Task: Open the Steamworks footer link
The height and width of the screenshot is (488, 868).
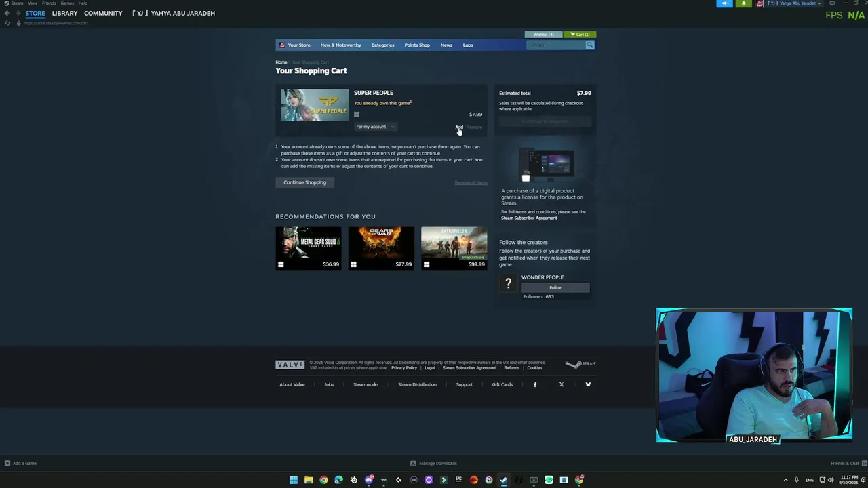Action: (366, 384)
